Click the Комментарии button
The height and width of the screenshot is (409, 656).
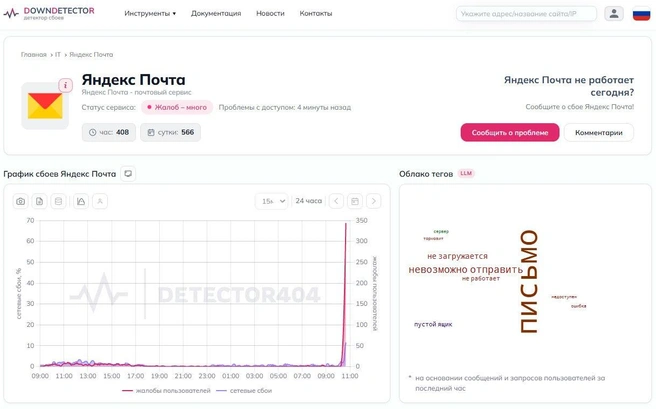(598, 133)
